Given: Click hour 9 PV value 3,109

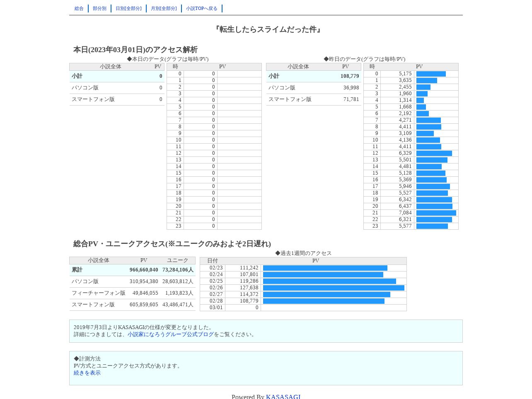Looking at the screenshot, I should point(405,133).
